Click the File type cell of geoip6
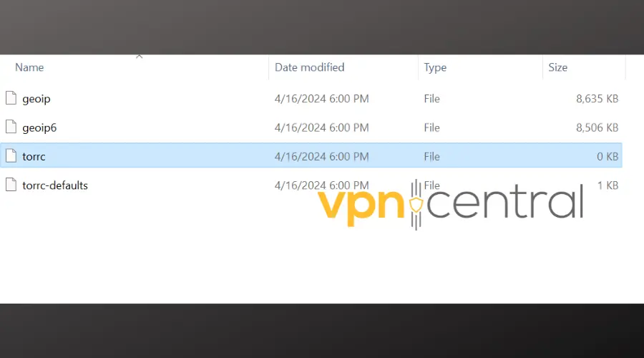Image resolution: width=644 pixels, height=358 pixels. [431, 127]
